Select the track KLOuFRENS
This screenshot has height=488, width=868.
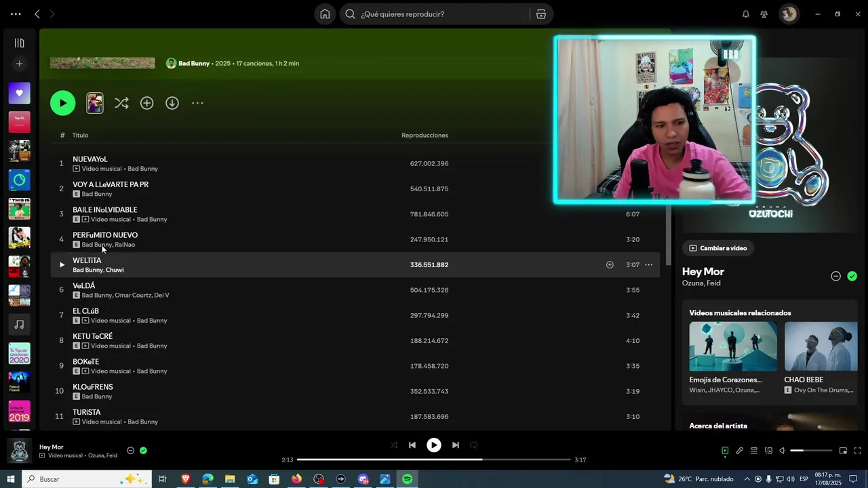coord(355,391)
